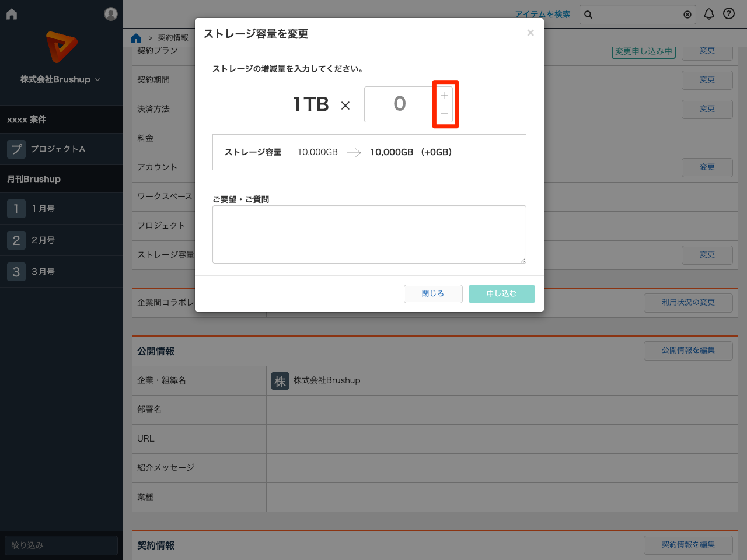The width and height of the screenshot is (747, 560).
Task: Increase the TB quantity with plus button
Action: (444, 96)
